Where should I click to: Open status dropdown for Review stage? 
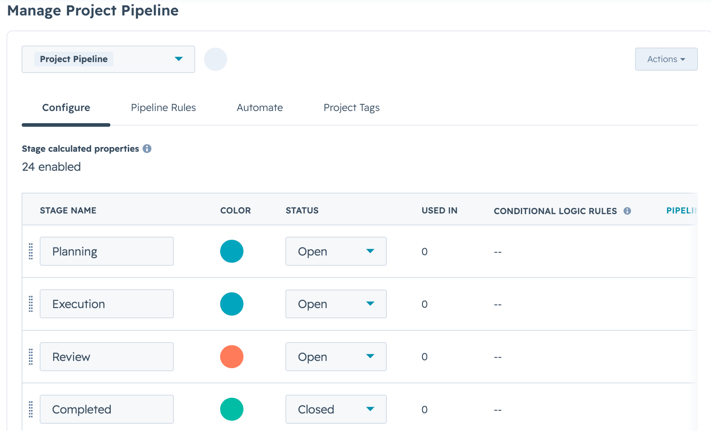336,357
